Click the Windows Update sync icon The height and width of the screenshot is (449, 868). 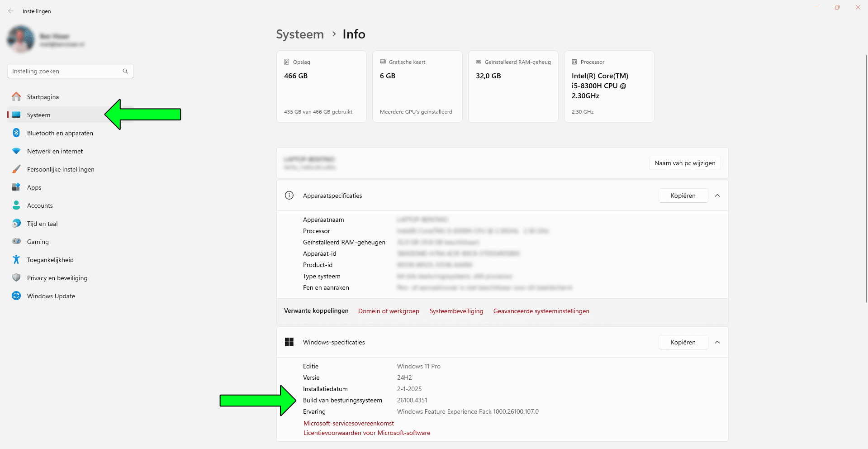coord(16,296)
